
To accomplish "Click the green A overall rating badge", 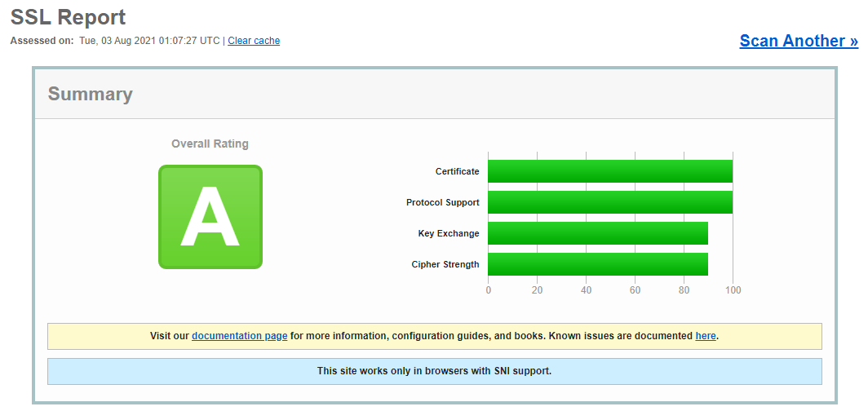I will (210, 217).
